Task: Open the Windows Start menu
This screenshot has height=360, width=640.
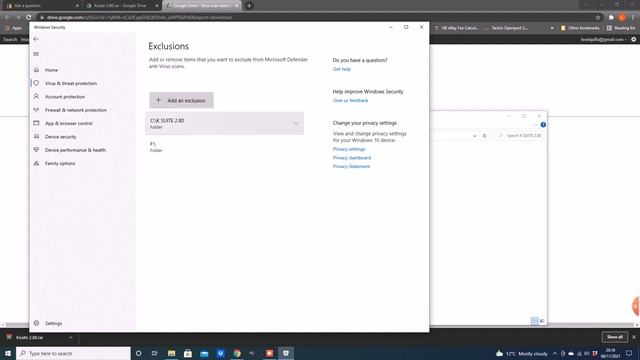Action: 8,353
